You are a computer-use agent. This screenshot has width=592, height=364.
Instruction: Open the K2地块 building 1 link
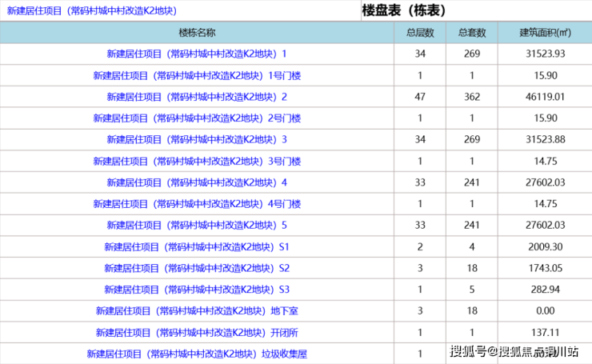(x=197, y=54)
